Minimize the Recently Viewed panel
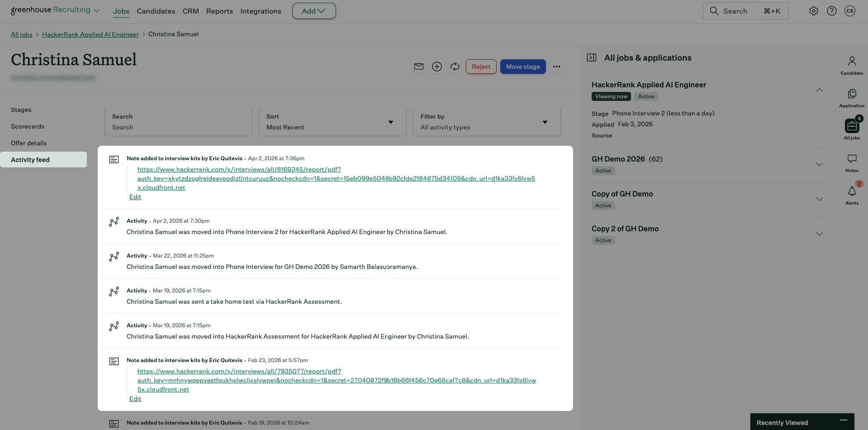Viewport: 868px width, 430px height. pyautogui.click(x=844, y=420)
